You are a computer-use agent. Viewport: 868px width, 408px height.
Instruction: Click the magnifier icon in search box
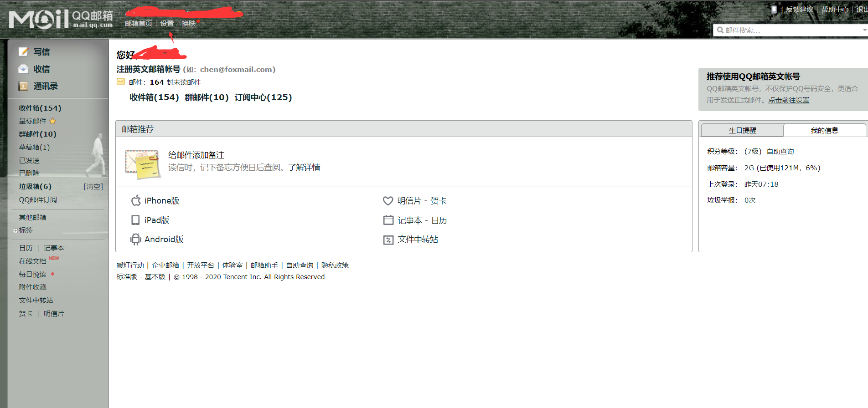pyautogui.click(x=720, y=30)
